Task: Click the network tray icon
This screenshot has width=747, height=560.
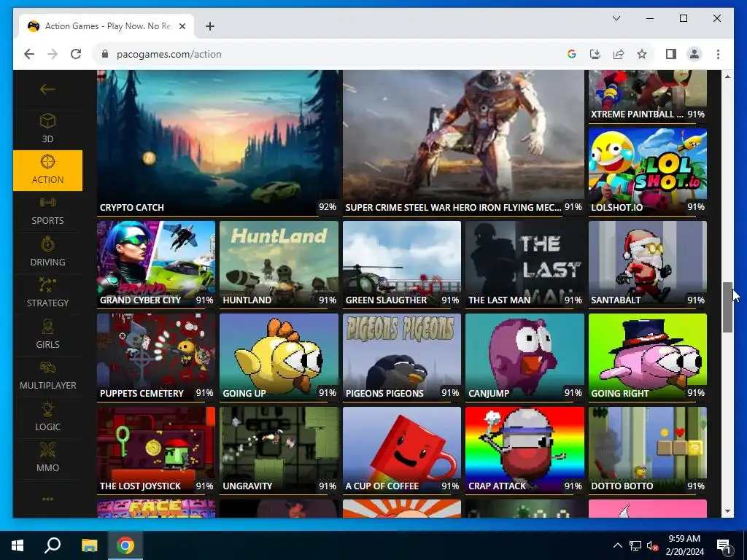Action: tap(635, 545)
